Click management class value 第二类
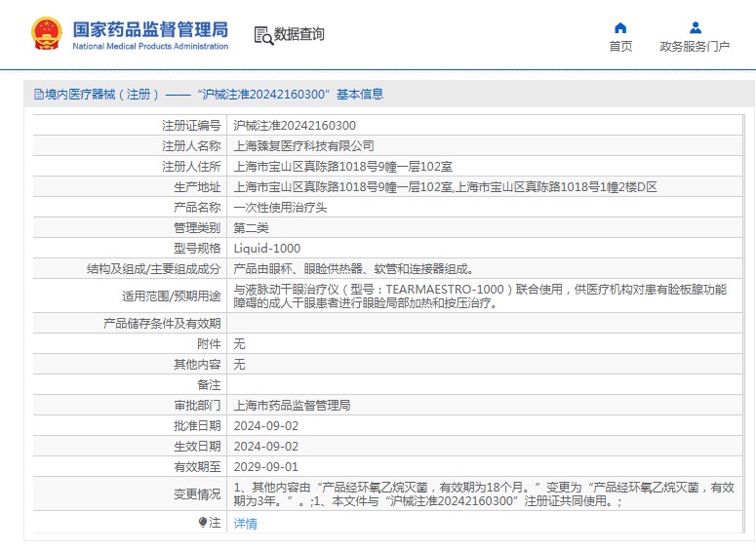The height and width of the screenshot is (552, 756). 252,227
